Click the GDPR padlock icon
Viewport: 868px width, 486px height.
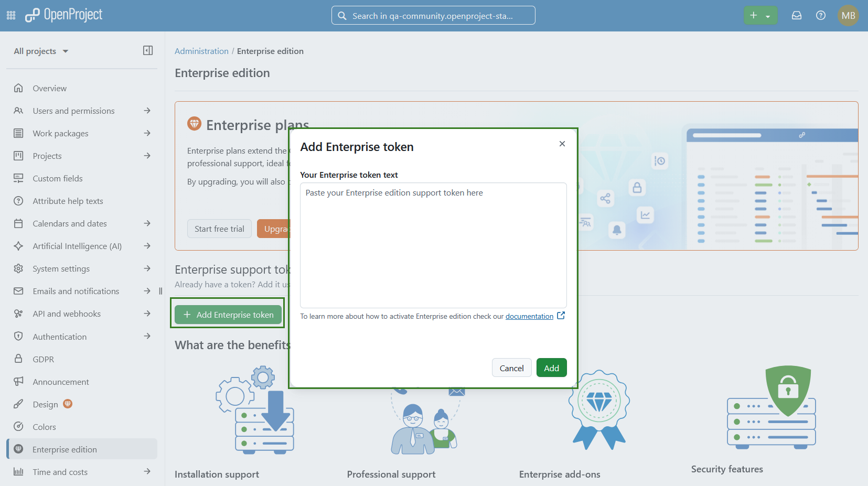(x=18, y=359)
